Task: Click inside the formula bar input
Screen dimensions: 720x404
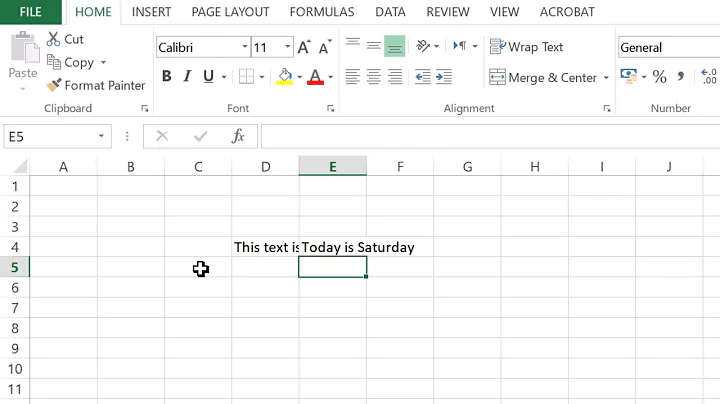Action: [490, 136]
